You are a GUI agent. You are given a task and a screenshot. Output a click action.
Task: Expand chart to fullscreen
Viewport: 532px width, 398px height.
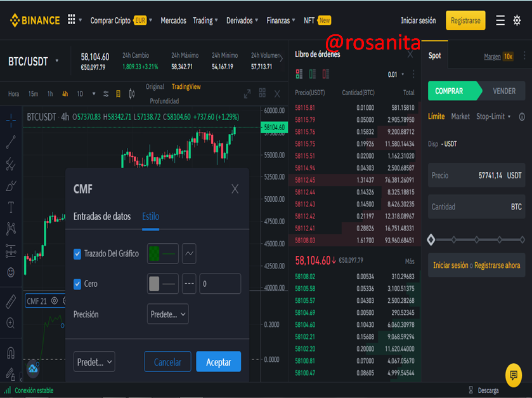[247, 94]
